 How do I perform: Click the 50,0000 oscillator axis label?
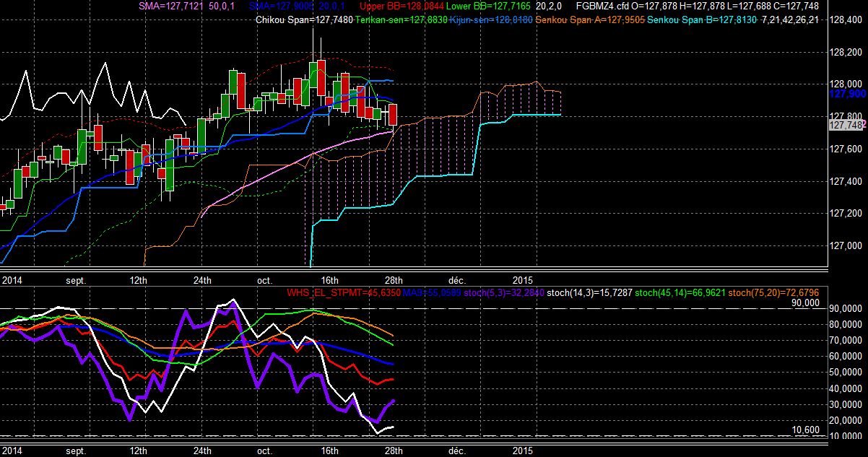point(846,372)
